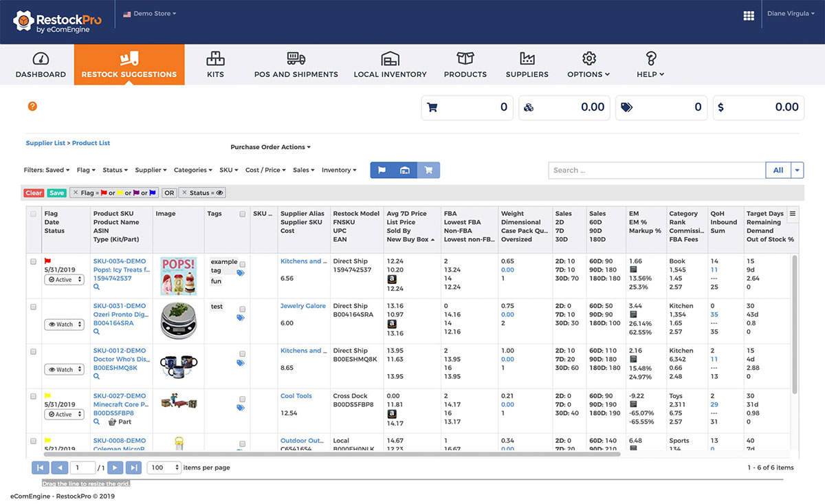Click the magnifier icon under SKU-0034-DEMO

[x=97, y=287]
